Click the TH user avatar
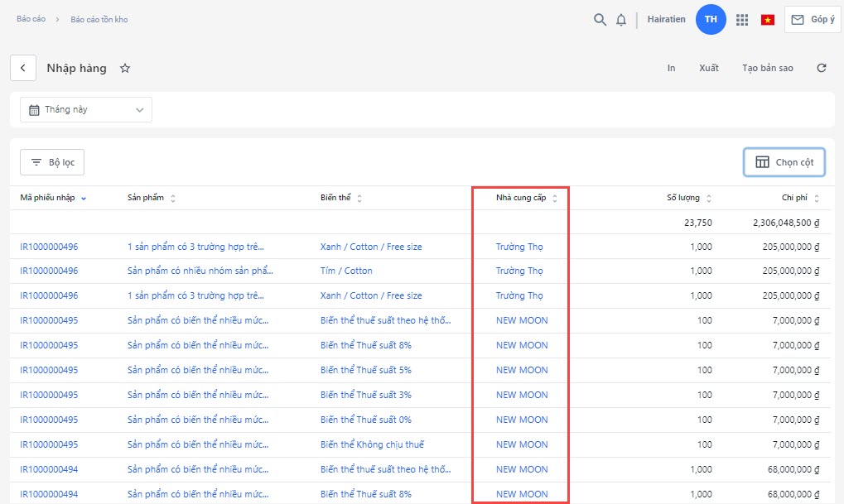844x504 pixels. click(711, 19)
